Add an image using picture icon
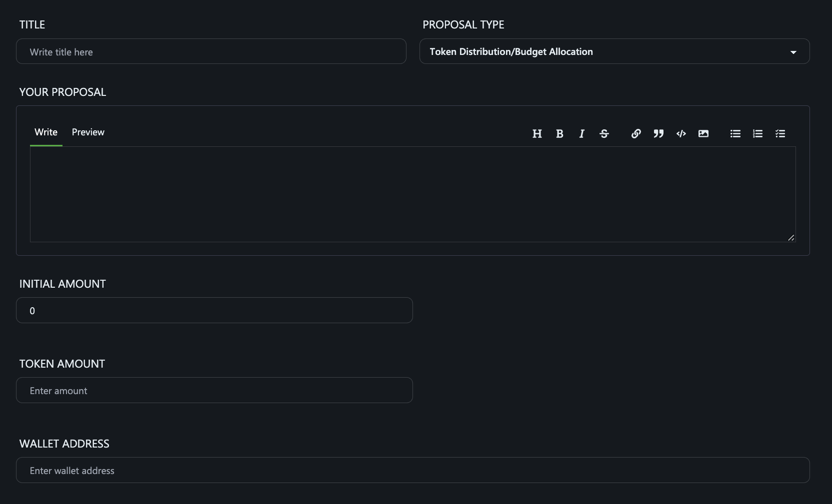This screenshot has width=832, height=504. (703, 133)
